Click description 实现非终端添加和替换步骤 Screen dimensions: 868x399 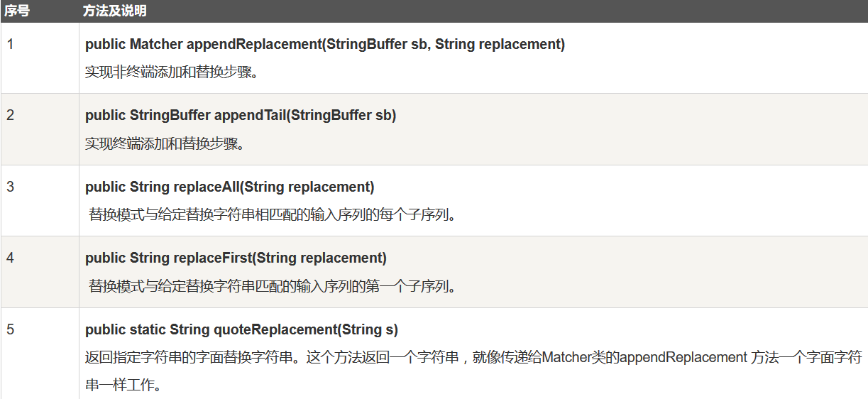tap(172, 72)
